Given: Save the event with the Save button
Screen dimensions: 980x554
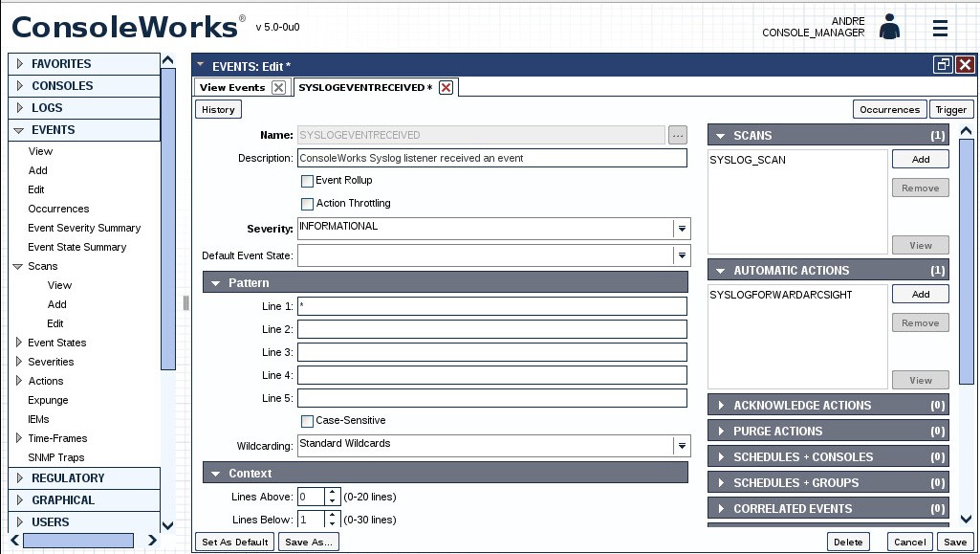Looking at the screenshot, I should 955,543.
